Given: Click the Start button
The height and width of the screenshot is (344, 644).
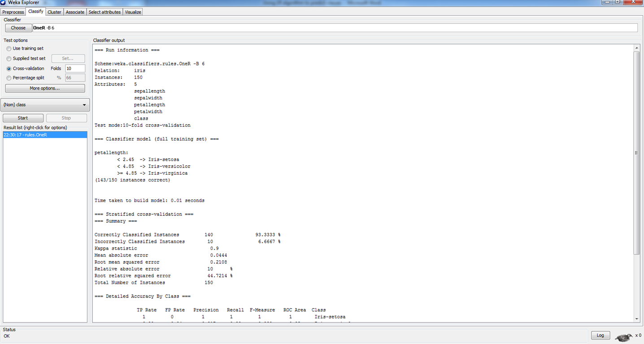Looking at the screenshot, I should pyautogui.click(x=23, y=118).
